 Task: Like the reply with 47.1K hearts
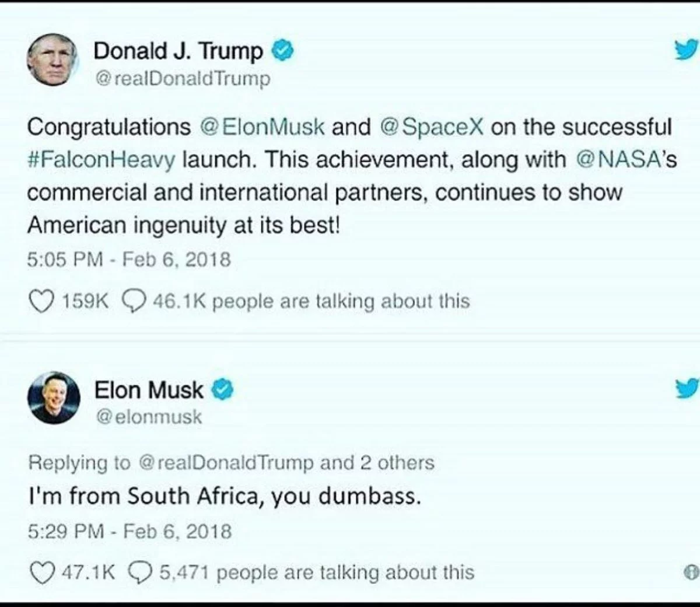pos(40,572)
